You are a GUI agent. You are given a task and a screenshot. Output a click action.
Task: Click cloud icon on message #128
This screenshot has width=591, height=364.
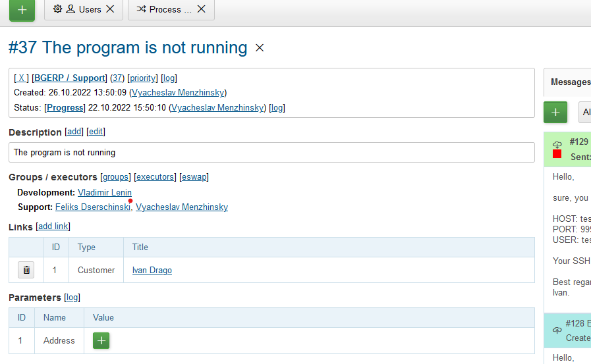coord(557,329)
